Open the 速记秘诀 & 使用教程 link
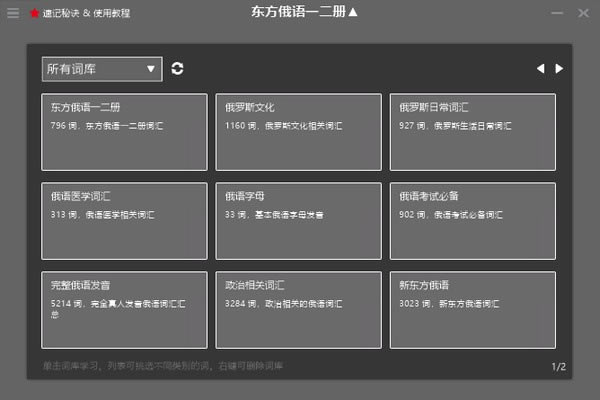The image size is (600, 400). pos(86,13)
